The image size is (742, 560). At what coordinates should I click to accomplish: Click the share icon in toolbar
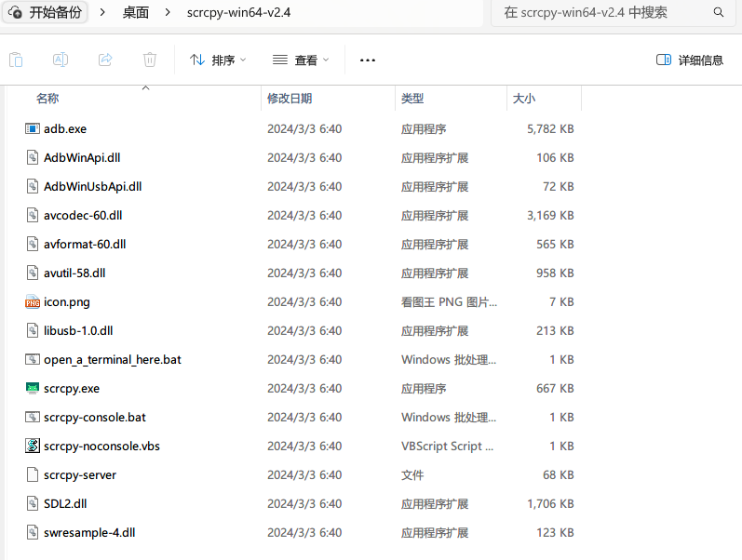pos(105,60)
